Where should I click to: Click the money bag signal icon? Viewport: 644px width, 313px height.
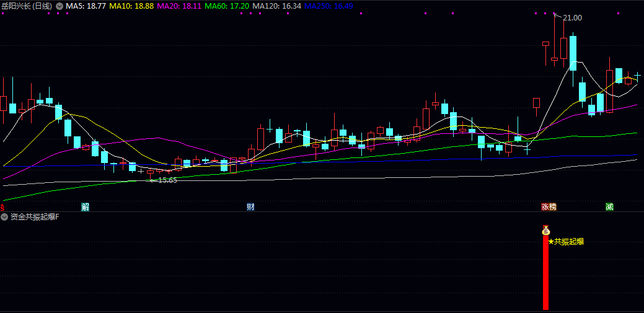pyautogui.click(x=546, y=231)
